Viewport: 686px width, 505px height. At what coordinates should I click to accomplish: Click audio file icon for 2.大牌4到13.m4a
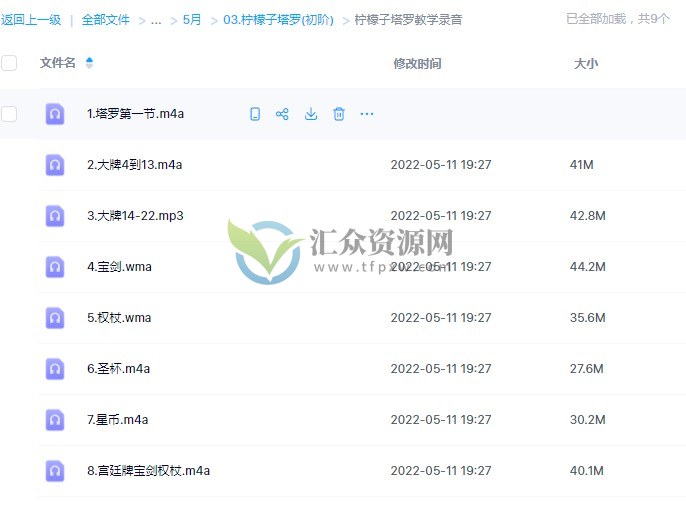[x=55, y=165]
